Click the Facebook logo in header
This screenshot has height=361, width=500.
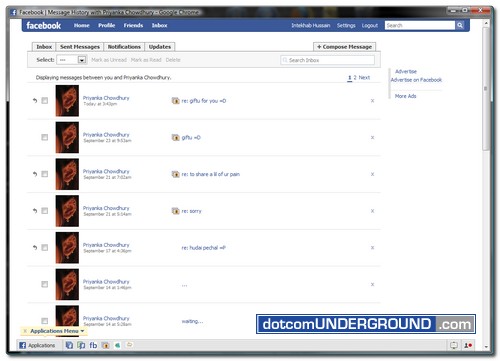click(44, 26)
